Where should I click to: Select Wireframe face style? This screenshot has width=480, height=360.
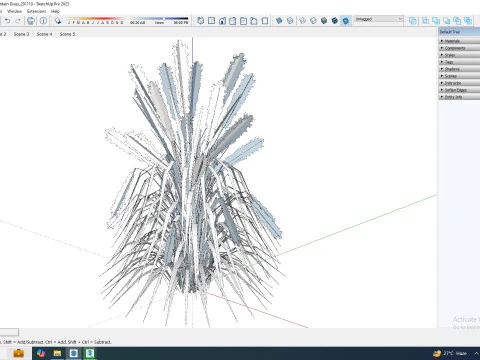pos(302,21)
